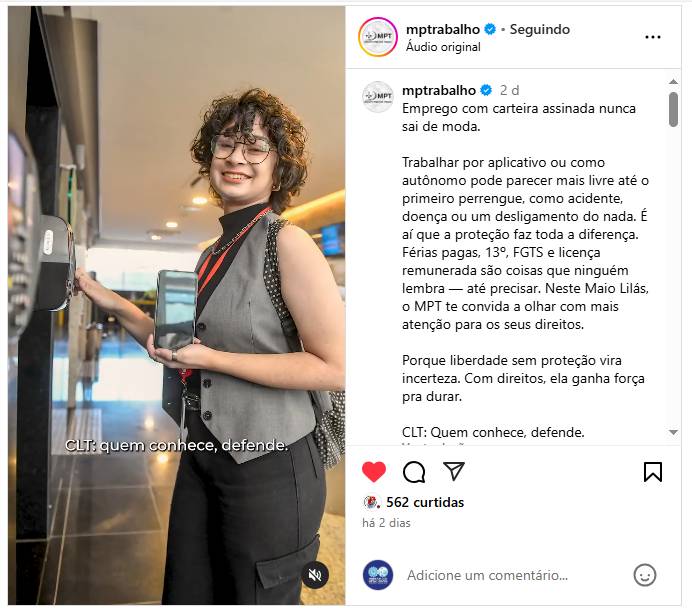This screenshot has width=692, height=608.
Task: Open the emoji picker smiley icon
Action: click(645, 575)
